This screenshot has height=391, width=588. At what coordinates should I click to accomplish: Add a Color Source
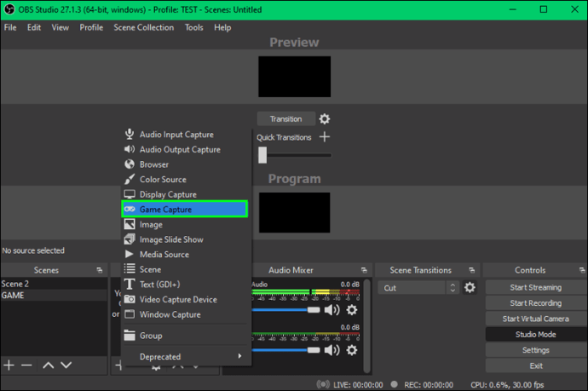pyautogui.click(x=185, y=179)
